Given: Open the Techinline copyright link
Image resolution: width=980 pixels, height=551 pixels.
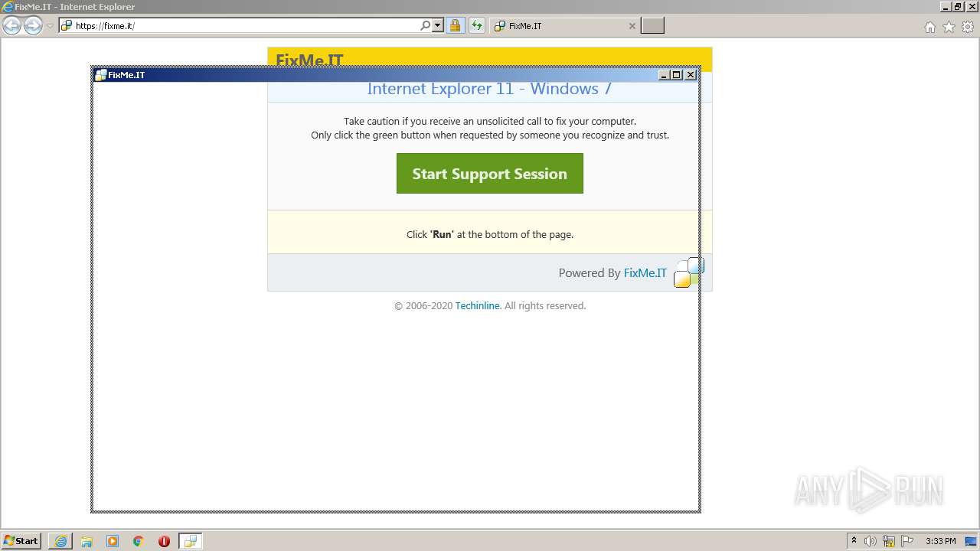Looking at the screenshot, I should [x=478, y=305].
